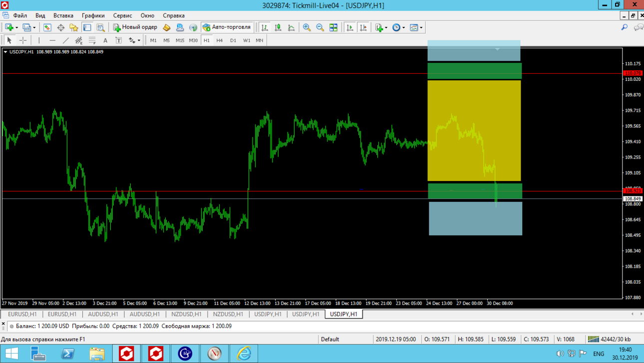This screenshot has width=644, height=363.
Task: Launch MetaEditor from the yellow book icon
Action: point(167,27)
